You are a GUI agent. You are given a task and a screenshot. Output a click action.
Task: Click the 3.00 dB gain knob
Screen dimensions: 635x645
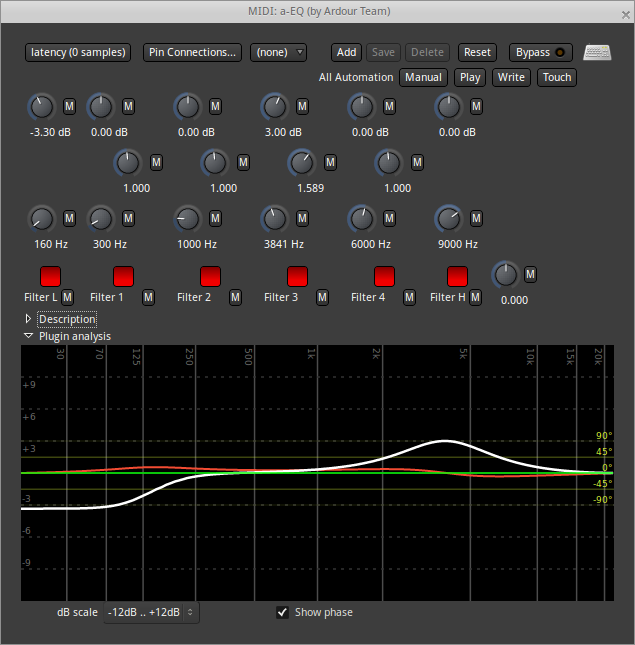[274, 107]
